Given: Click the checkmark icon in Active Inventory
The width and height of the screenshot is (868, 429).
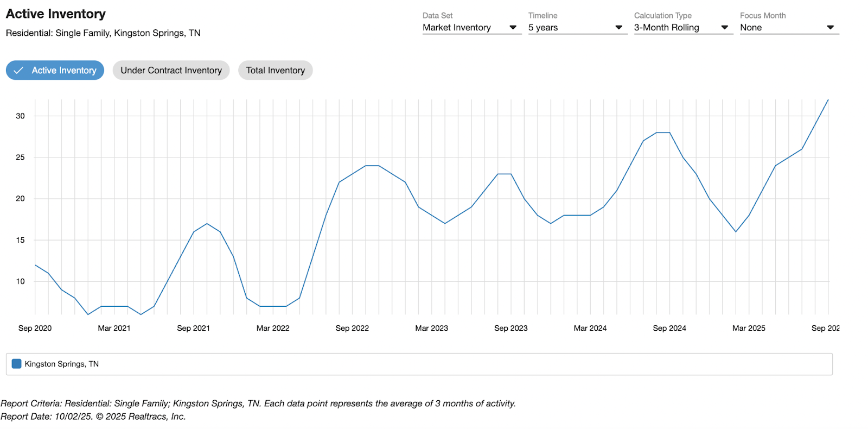Looking at the screenshot, I should coord(18,71).
